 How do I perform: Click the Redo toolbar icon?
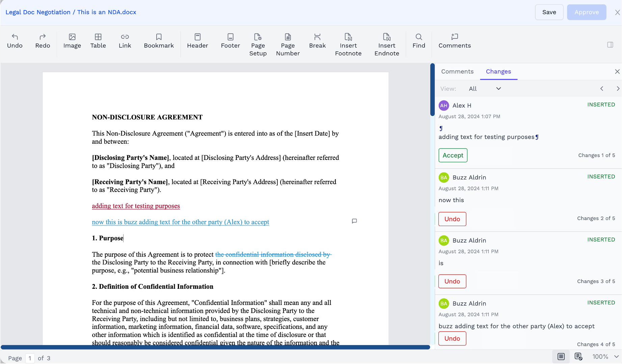pyautogui.click(x=43, y=41)
